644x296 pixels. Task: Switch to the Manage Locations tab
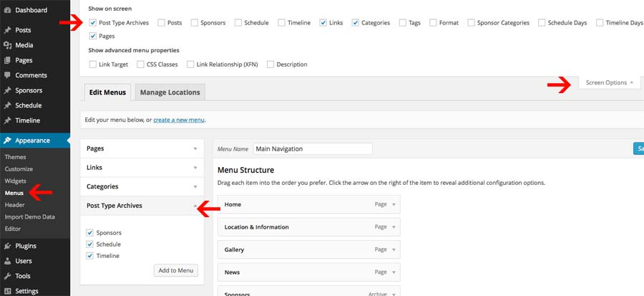[x=170, y=92]
